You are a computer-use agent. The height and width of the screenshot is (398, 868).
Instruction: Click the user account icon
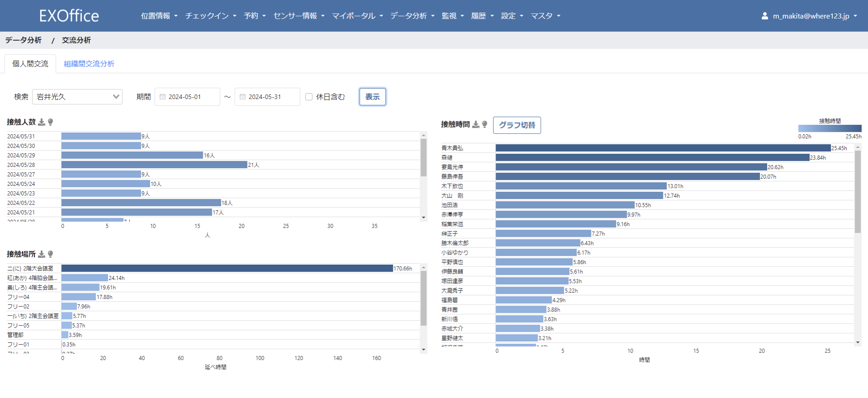(x=764, y=16)
